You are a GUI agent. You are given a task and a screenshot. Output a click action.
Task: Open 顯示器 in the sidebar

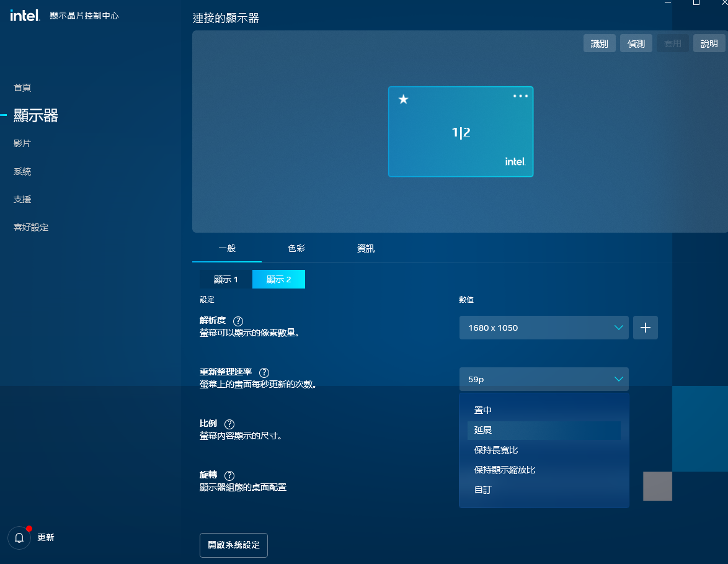36,115
